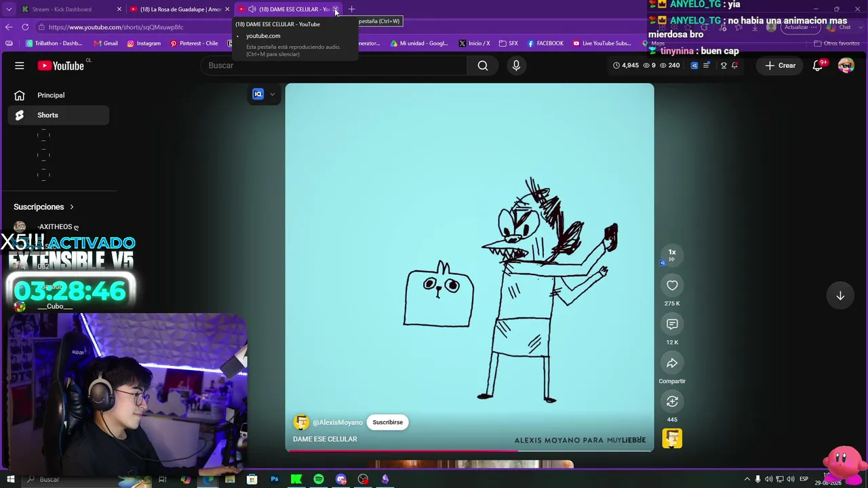The height and width of the screenshot is (488, 868).
Task: Open Photoshop from the taskbar
Action: pyautogui.click(x=275, y=479)
